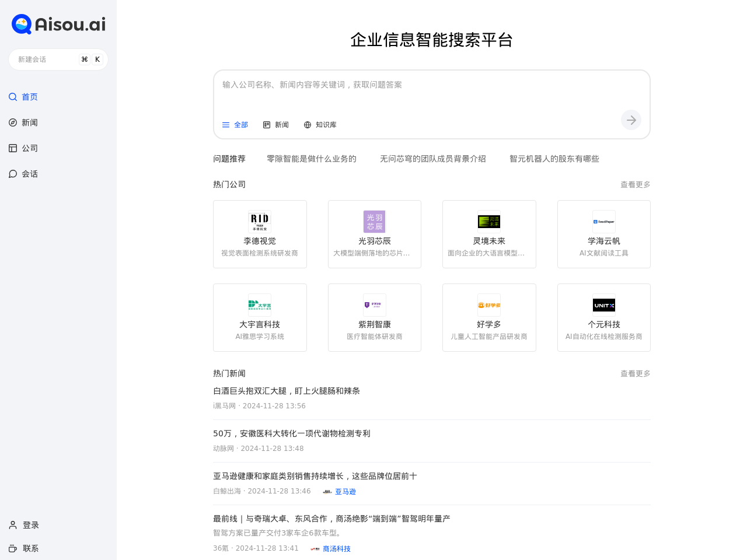Viewport: 747px width, 560px height.
Task: Open 紫荆智康 company logo
Action: coord(375,305)
